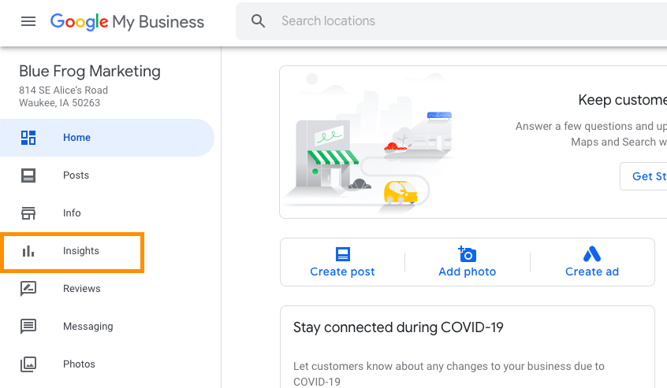Click the Blue Frog Marketing business name

pyautogui.click(x=90, y=71)
